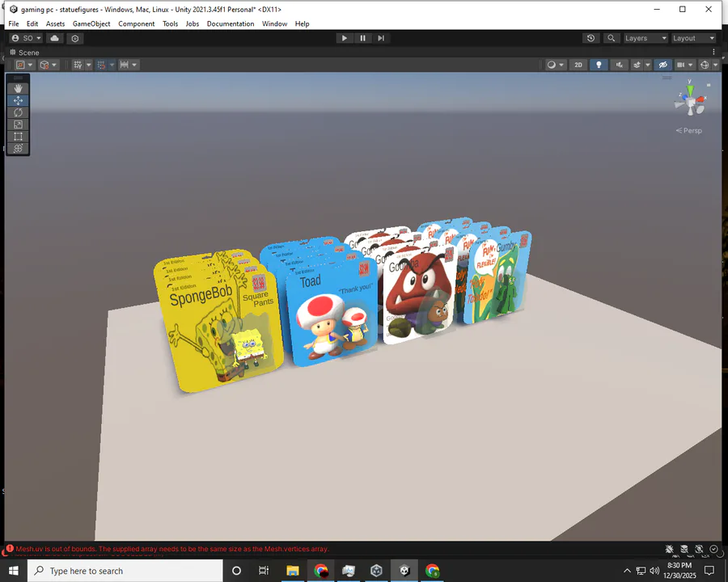Screen dimensions: 728x582
Task: Open shading mode dropdown arrow
Action: point(561,65)
